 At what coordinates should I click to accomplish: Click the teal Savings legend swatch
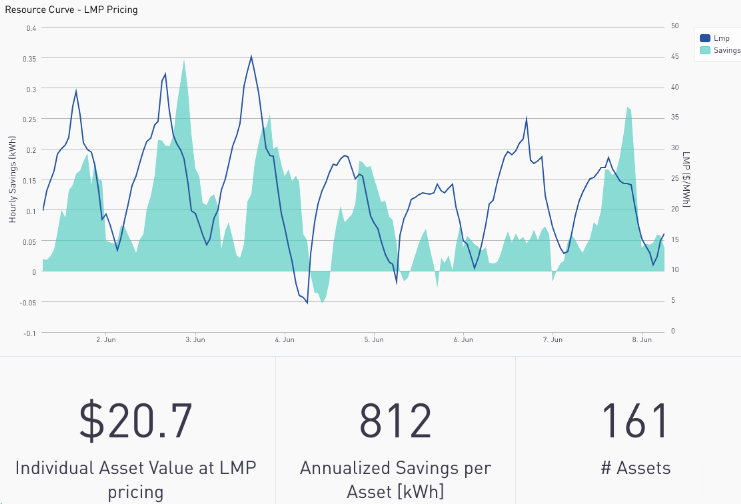tap(704, 48)
